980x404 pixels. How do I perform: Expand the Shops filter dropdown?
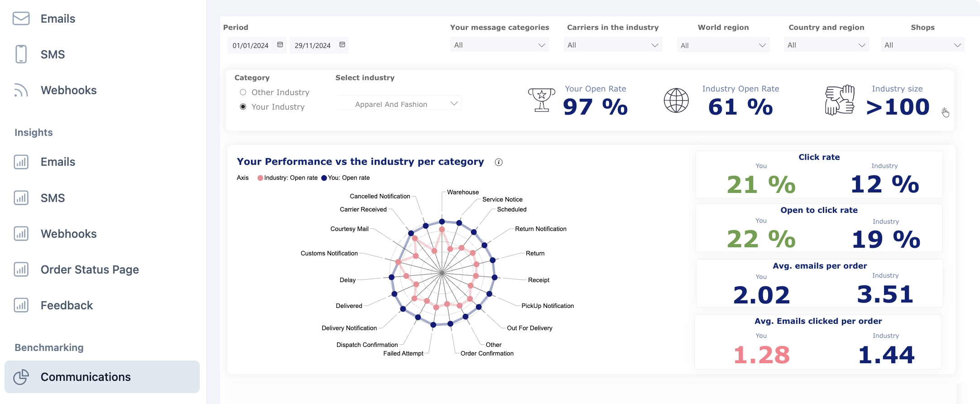click(922, 45)
